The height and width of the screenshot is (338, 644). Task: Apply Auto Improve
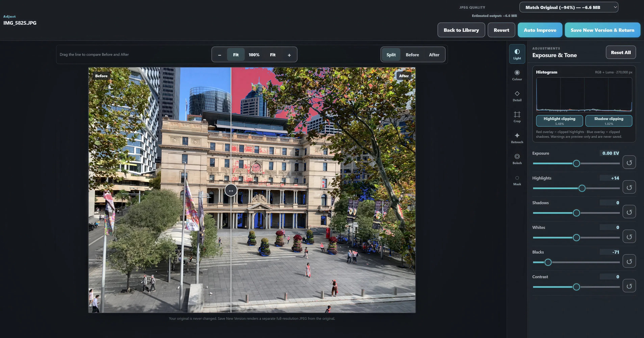540,30
